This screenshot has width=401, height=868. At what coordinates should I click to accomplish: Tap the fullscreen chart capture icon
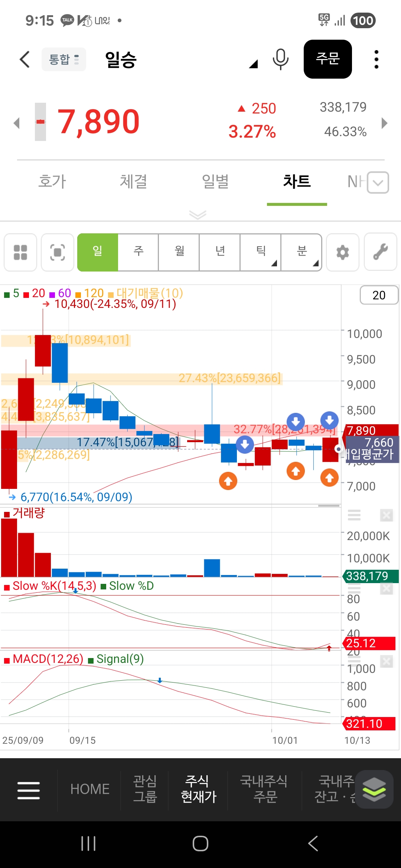pyautogui.click(x=58, y=252)
